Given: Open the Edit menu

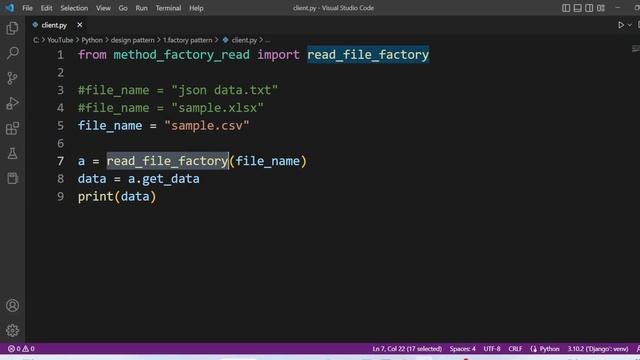Looking at the screenshot, I should click(x=46, y=8).
